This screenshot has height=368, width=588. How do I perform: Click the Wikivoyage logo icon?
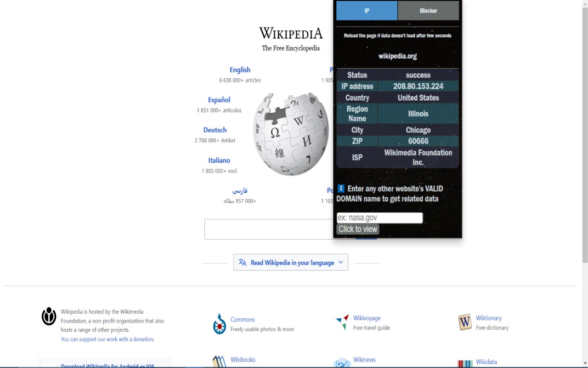click(x=342, y=322)
